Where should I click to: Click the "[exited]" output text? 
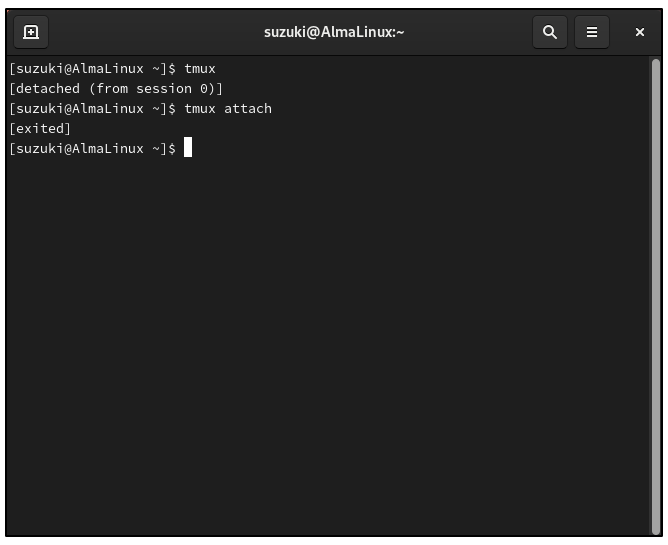(40, 128)
